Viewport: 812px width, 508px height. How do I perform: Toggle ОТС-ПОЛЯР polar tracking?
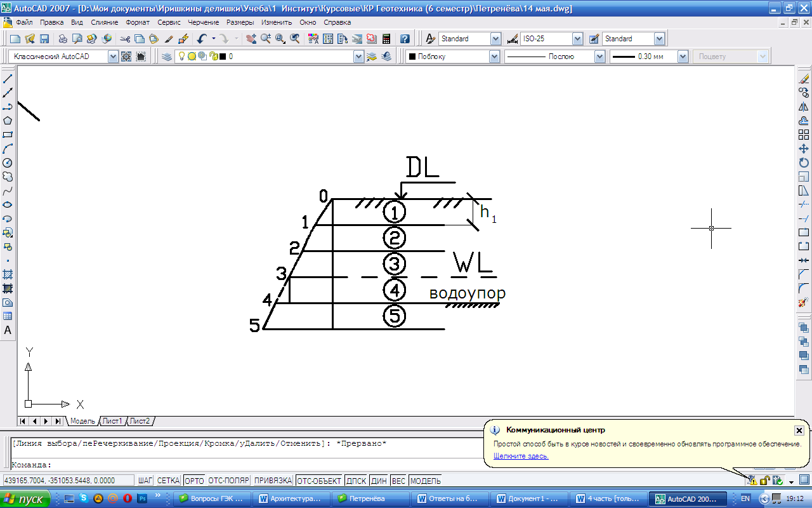point(228,481)
